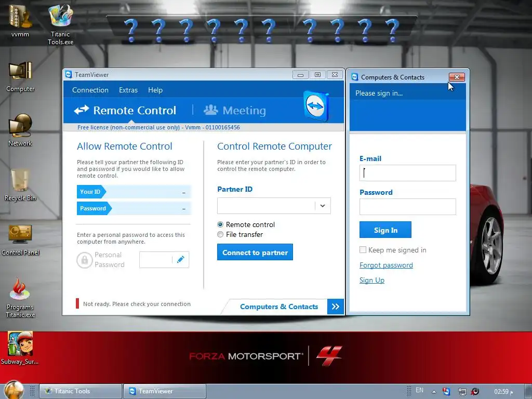Switch to the Remote Control tab
Image resolution: width=532 pixels, height=399 pixels.
125,110
